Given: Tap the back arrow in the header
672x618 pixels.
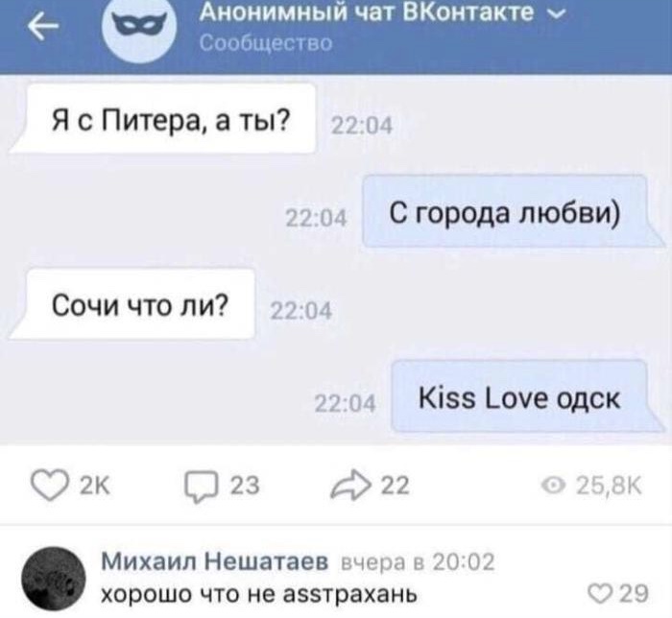Looking at the screenshot, I should tap(43, 27).
